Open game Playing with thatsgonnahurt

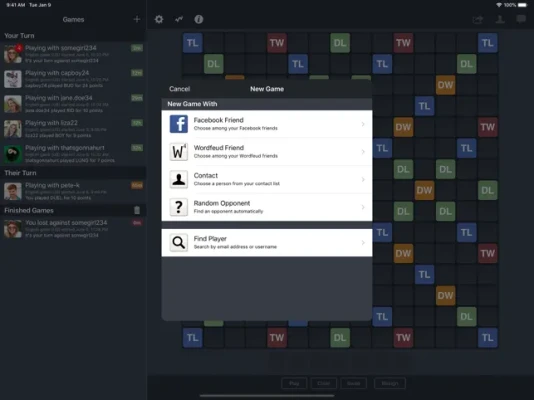coord(73,154)
